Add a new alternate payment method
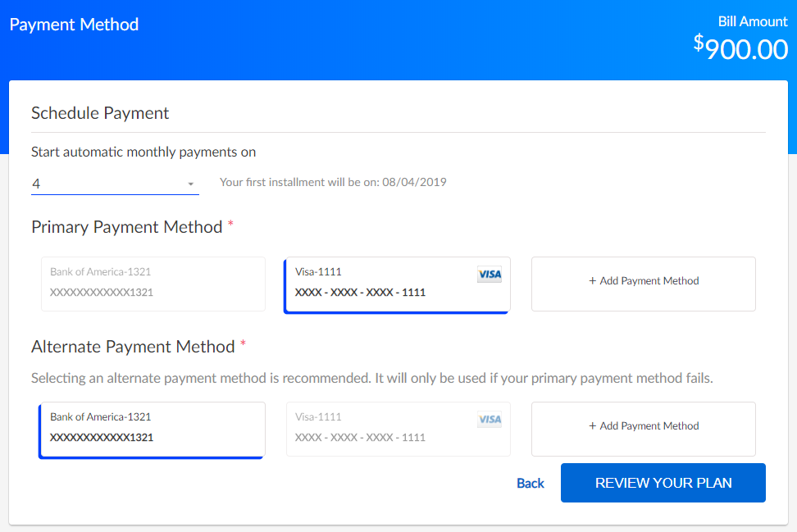The width and height of the screenshot is (797, 532). pos(644,429)
